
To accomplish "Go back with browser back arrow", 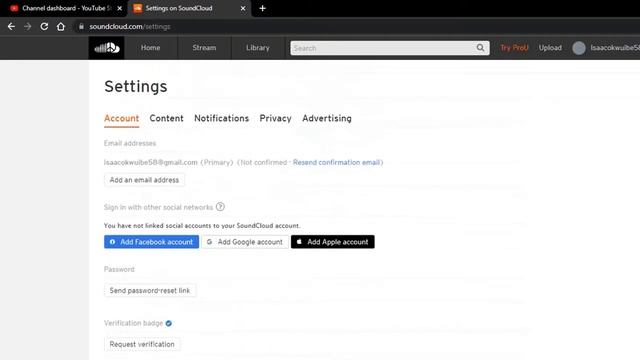I will [11, 27].
